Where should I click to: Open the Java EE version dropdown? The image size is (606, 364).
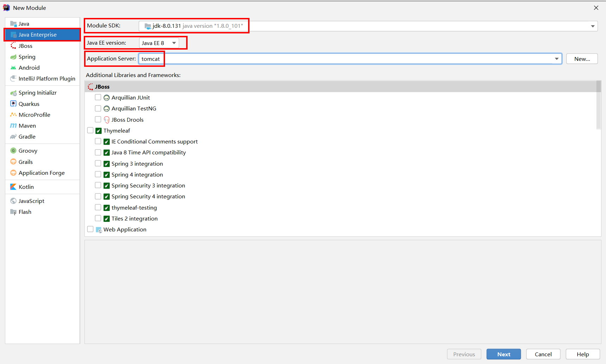click(x=159, y=43)
